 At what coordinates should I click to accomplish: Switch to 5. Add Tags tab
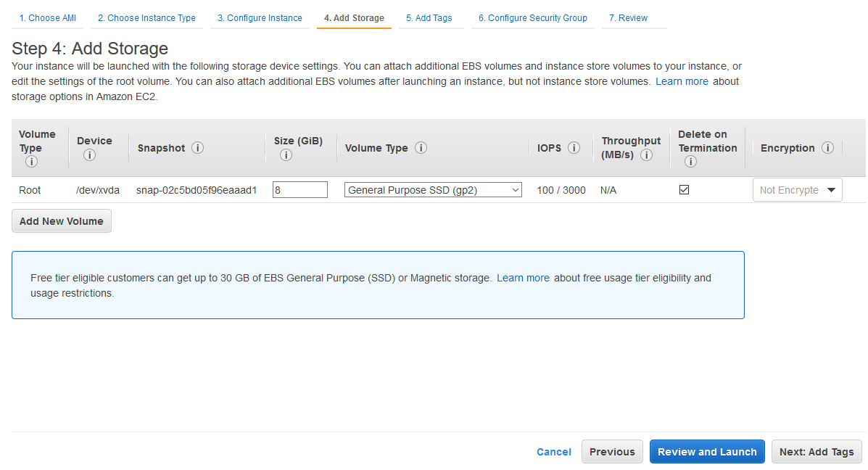click(x=429, y=17)
